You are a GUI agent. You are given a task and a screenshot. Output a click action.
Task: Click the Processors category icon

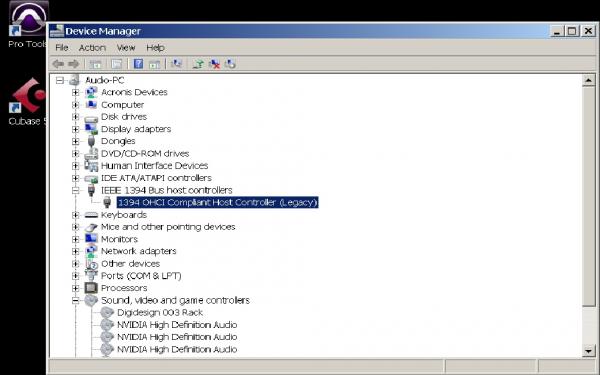(x=91, y=288)
